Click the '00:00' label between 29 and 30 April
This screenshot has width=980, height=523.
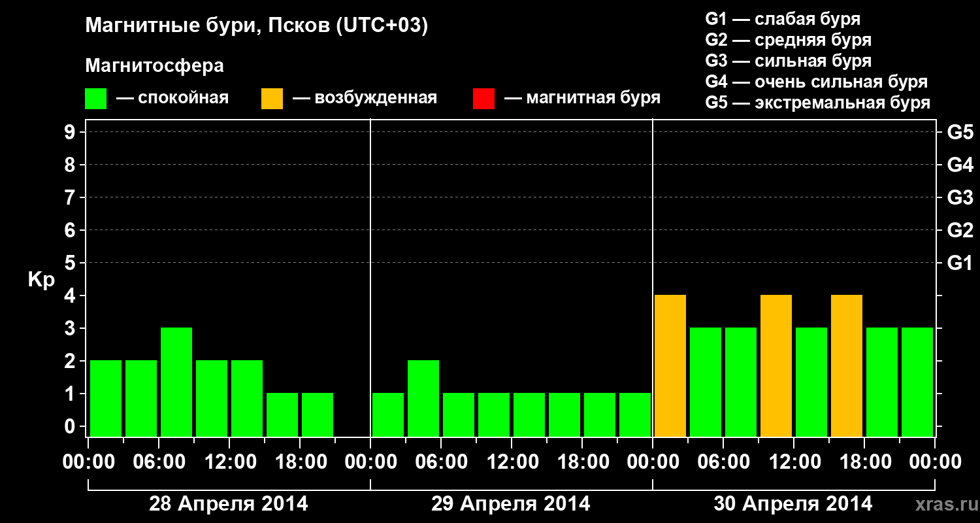653,462
